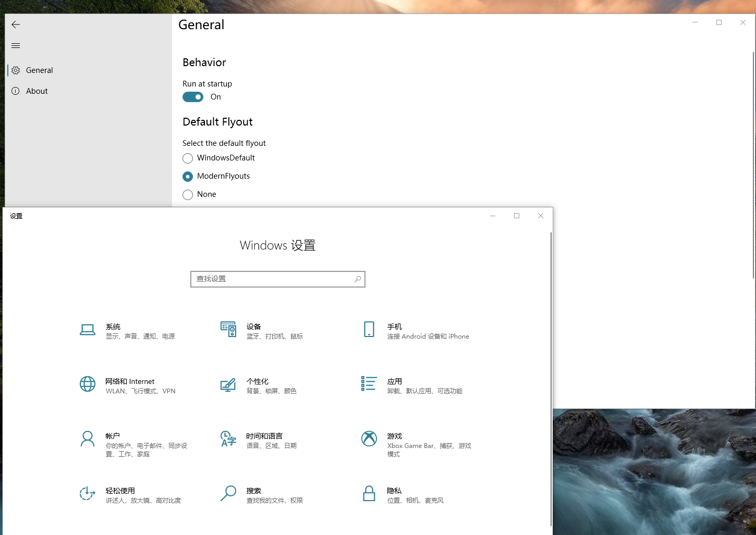Select the WindowsDefault flyout option
The height and width of the screenshot is (535, 756).
[x=188, y=158]
